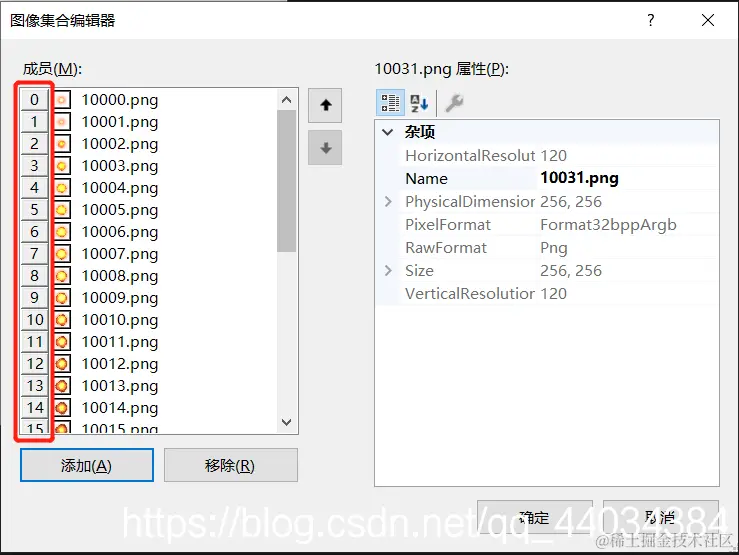Viewport: 739px width, 555px height.
Task: Confirm with the 确定 button
Action: click(534, 517)
